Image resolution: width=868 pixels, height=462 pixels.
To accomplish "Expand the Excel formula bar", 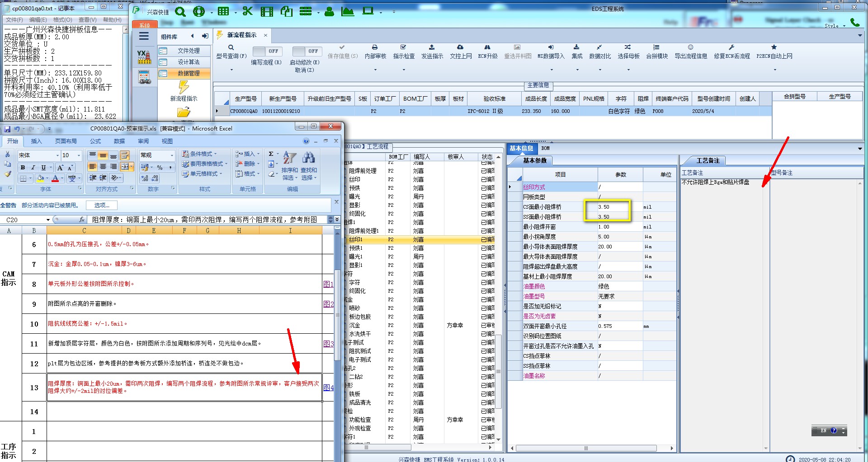I will click(x=337, y=219).
